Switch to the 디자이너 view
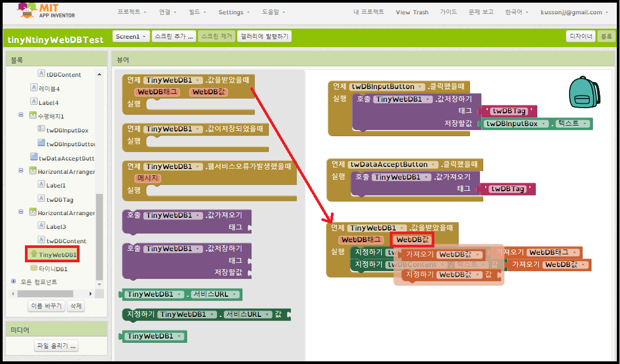Image resolution: width=620 pixels, height=364 pixels. click(581, 37)
